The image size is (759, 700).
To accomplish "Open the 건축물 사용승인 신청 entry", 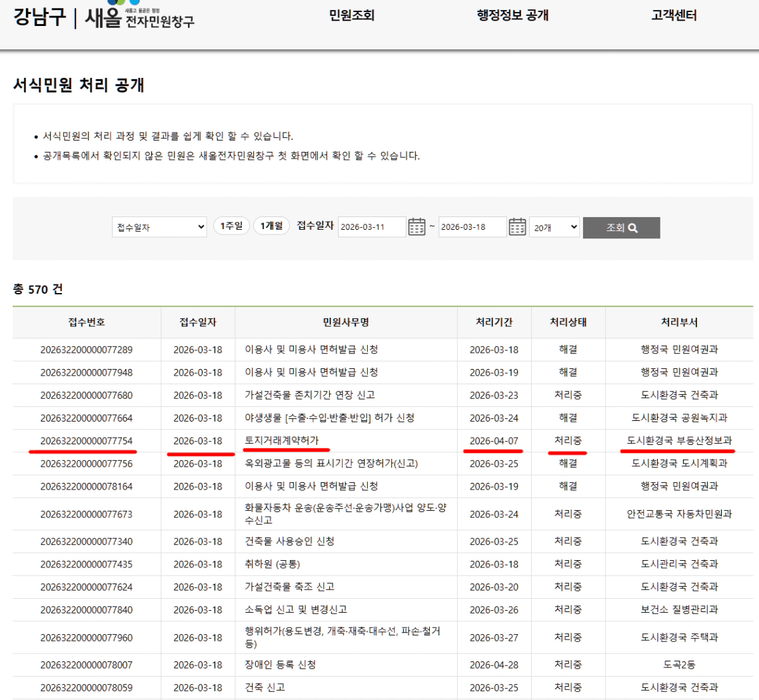I will pos(289,541).
